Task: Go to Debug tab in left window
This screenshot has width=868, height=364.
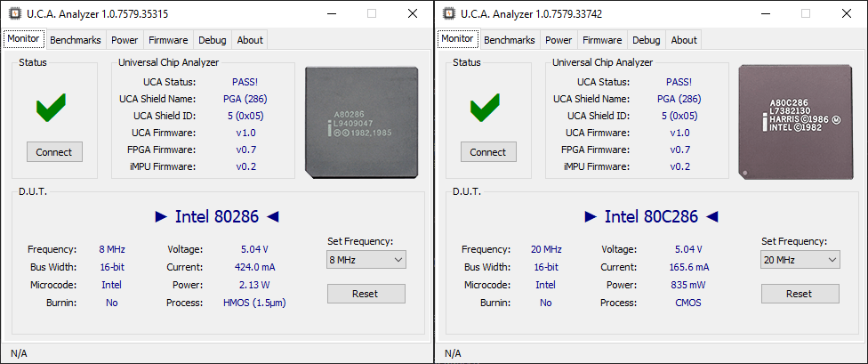Action: [x=213, y=40]
